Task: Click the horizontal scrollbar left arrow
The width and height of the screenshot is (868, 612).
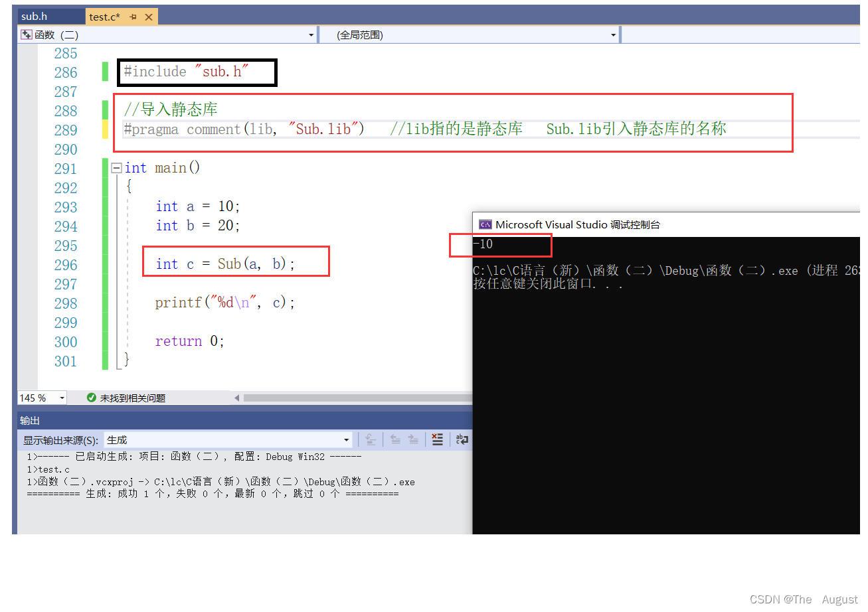Action: [236, 398]
